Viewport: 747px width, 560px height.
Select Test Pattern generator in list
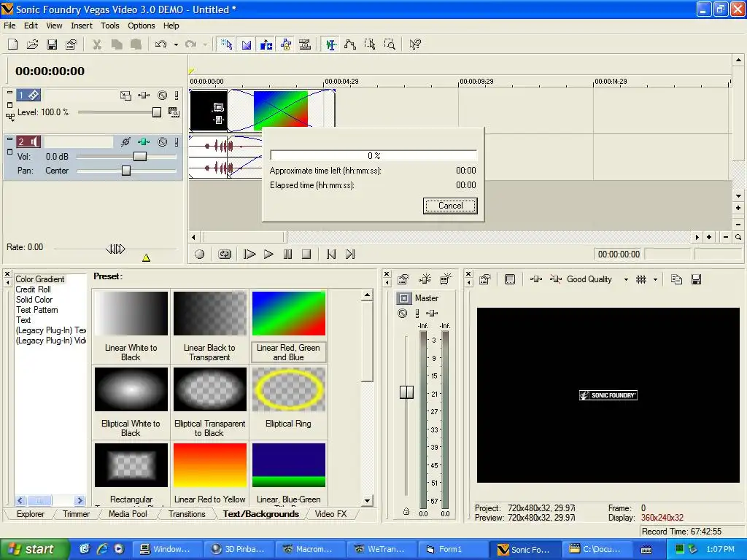point(36,310)
